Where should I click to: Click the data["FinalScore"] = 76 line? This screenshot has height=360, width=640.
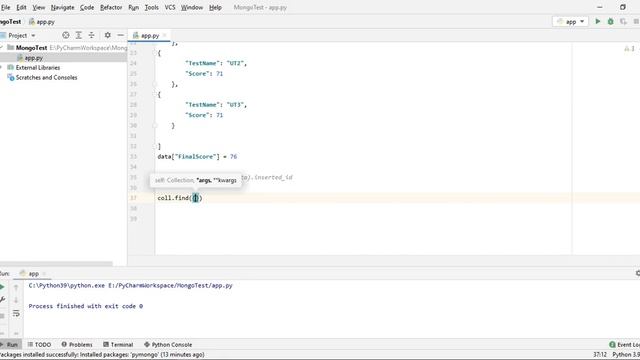[197, 157]
